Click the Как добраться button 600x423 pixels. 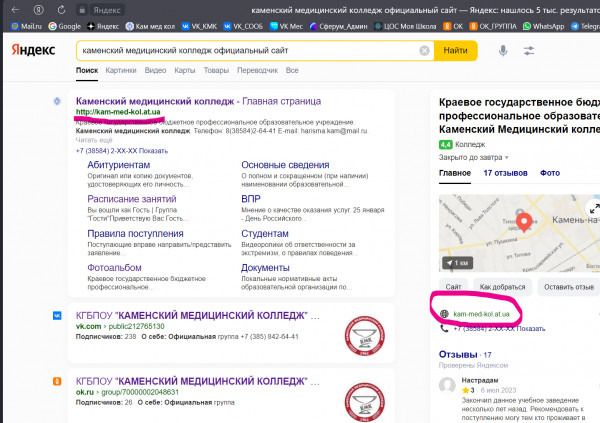502,287
